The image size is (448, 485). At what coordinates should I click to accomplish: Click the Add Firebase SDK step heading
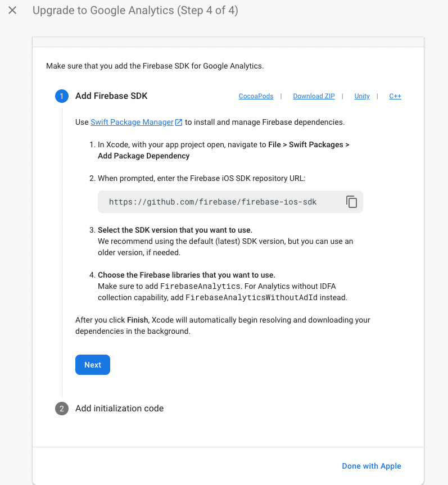coord(111,96)
